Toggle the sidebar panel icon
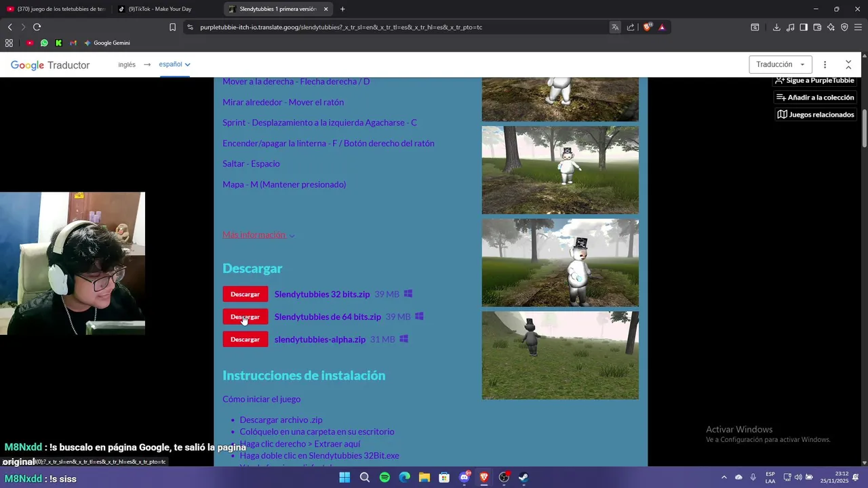This screenshot has width=868, height=488. 804,27
